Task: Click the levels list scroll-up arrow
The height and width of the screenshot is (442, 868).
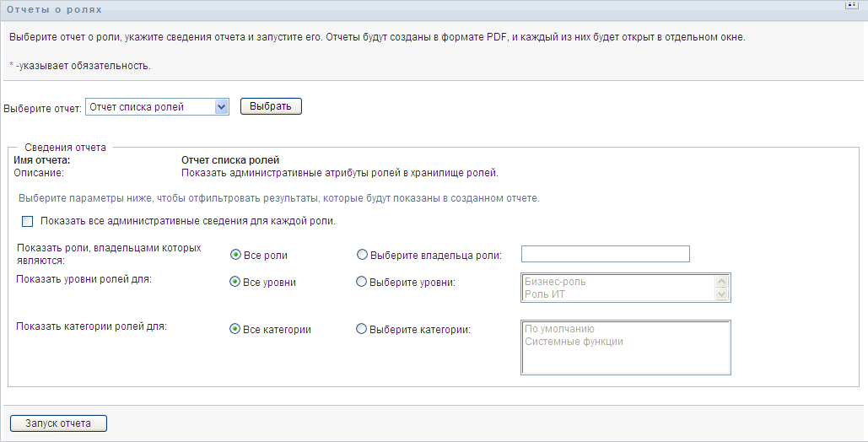Action: click(x=721, y=282)
